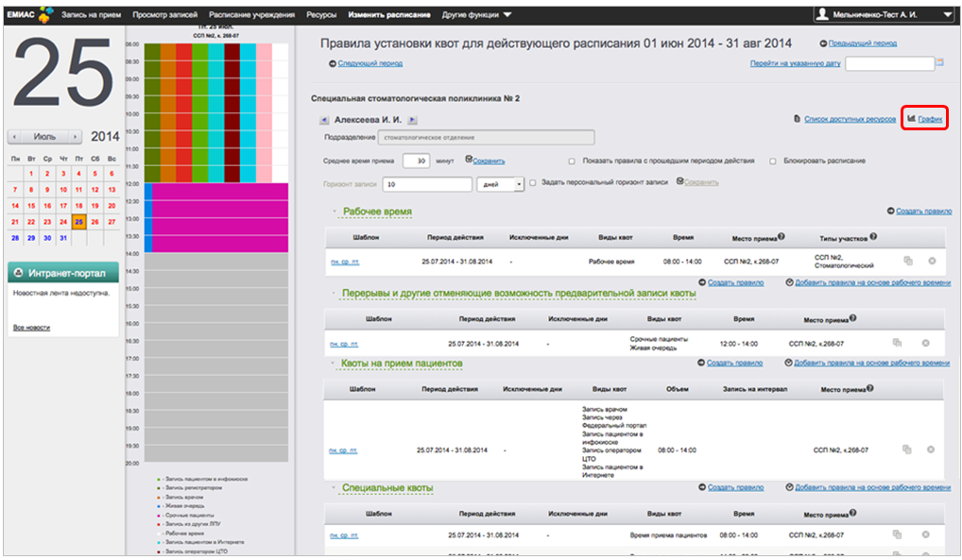Click the Следующий период link

tap(369, 64)
